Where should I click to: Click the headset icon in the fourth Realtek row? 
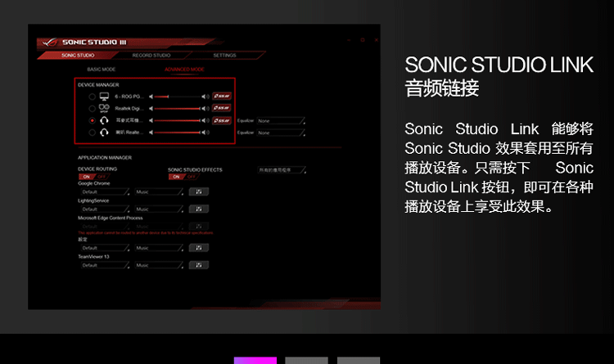coord(104,133)
